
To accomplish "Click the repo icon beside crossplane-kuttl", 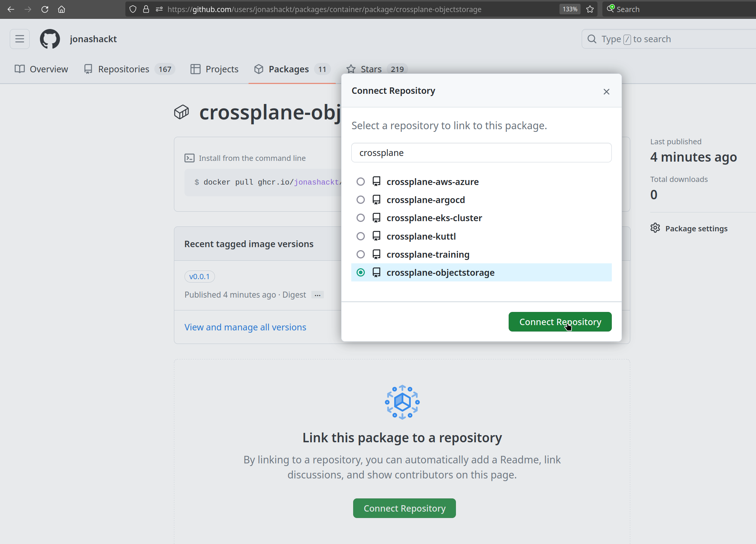I will 376,236.
